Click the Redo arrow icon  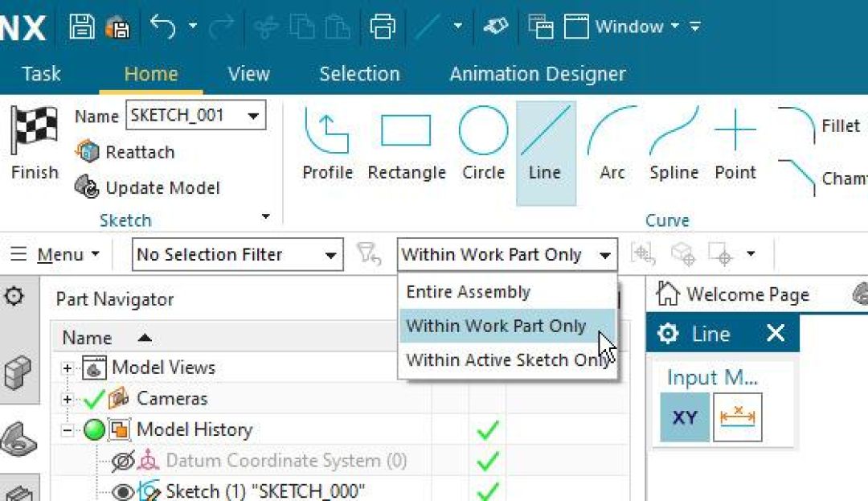click(221, 27)
